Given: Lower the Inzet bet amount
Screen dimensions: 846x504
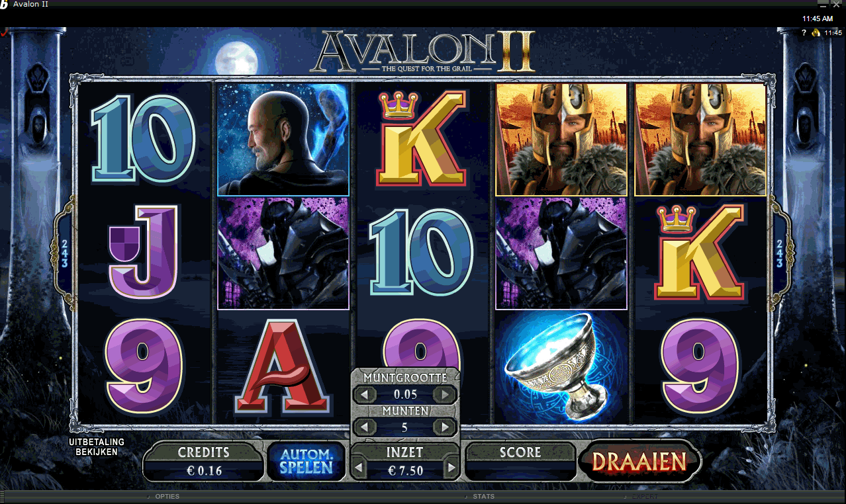Looking at the screenshot, I should [x=359, y=470].
